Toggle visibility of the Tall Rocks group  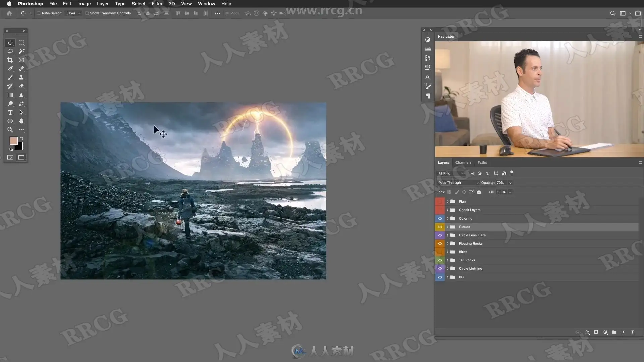click(x=440, y=260)
